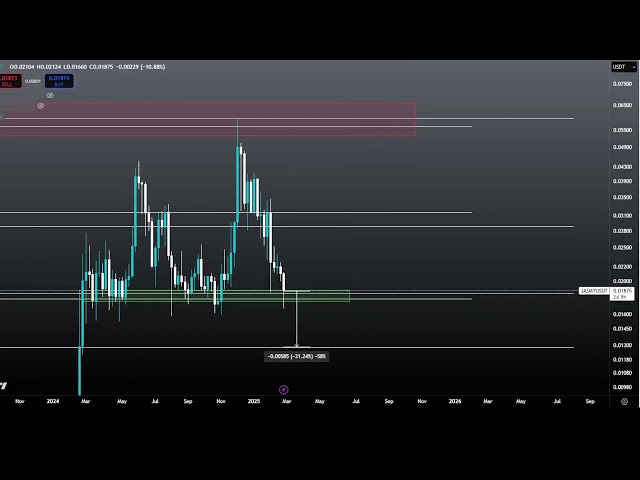Toggle the lower eye visibility icon
Screen dimensions: 640x480
pyautogui.click(x=41, y=105)
